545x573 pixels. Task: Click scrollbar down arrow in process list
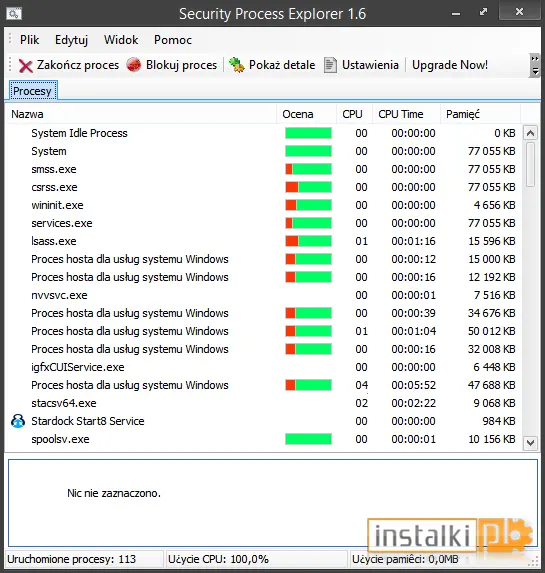pyautogui.click(x=530, y=443)
